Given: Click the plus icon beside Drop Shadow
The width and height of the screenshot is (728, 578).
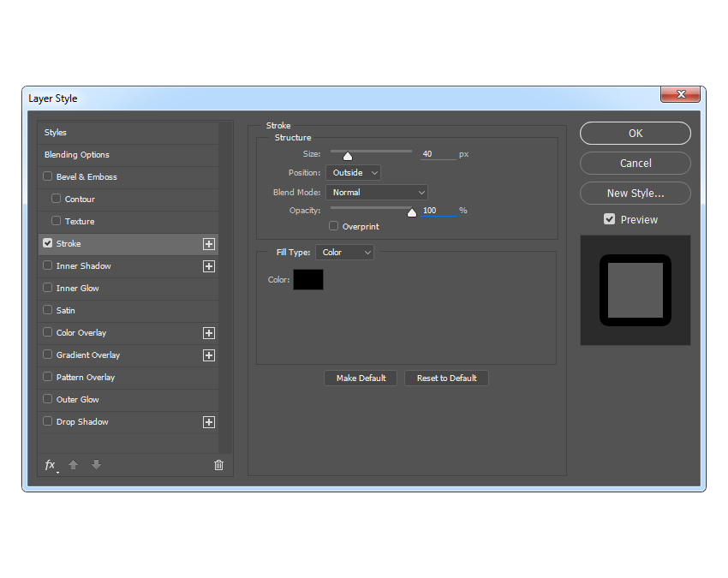Looking at the screenshot, I should coord(208,422).
